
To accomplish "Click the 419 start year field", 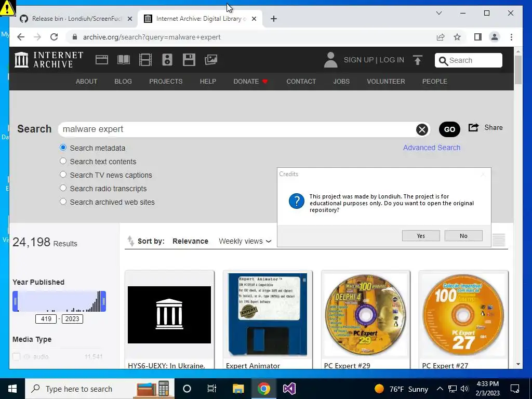I will tap(46, 319).
